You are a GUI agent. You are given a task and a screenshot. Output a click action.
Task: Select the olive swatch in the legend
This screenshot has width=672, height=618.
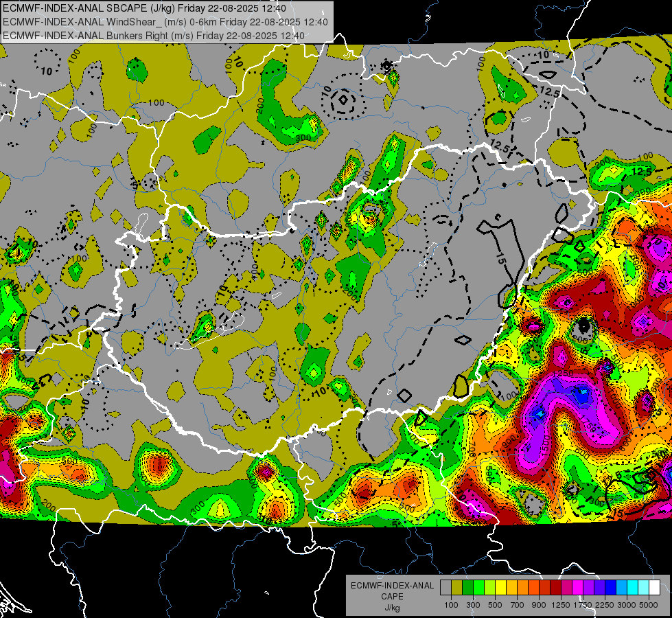pos(457,587)
